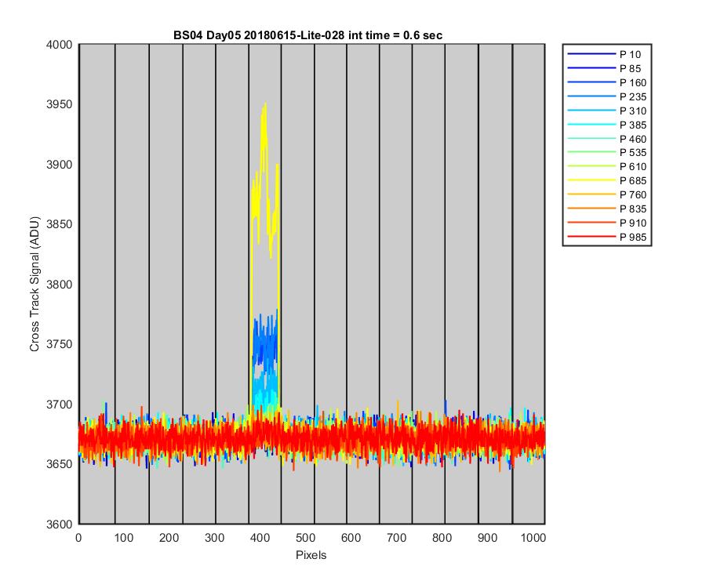This screenshot has height=588, width=706.
Task: Click the y-axis label Cross Track Signal (ADU)
Action: point(35,285)
